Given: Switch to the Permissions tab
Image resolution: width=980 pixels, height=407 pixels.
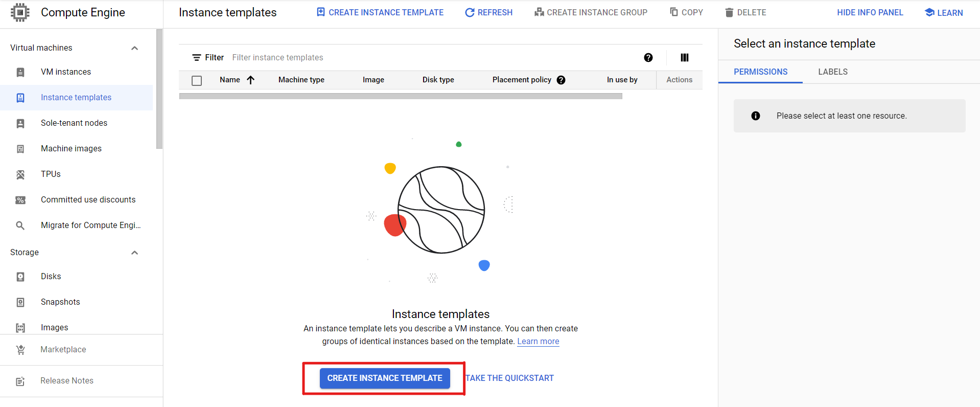Looking at the screenshot, I should pyautogui.click(x=760, y=72).
